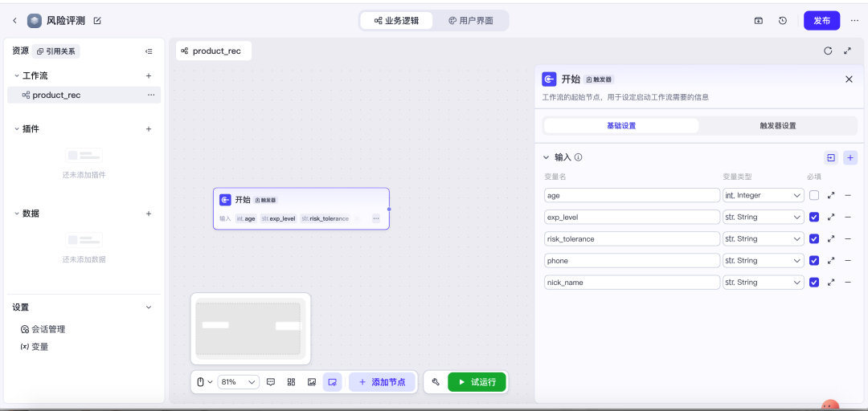Collapse the 工作流 section
The height and width of the screenshot is (411, 868).
[x=17, y=75]
